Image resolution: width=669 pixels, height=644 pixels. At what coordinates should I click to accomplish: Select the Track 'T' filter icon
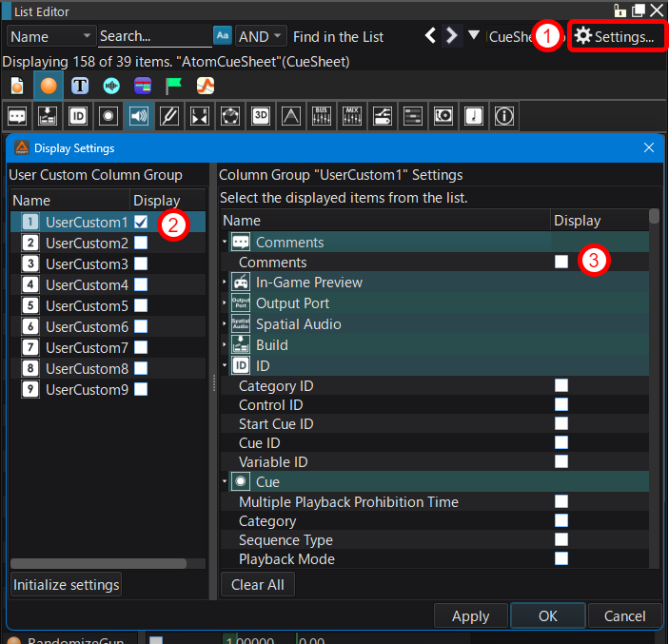pyautogui.click(x=80, y=86)
